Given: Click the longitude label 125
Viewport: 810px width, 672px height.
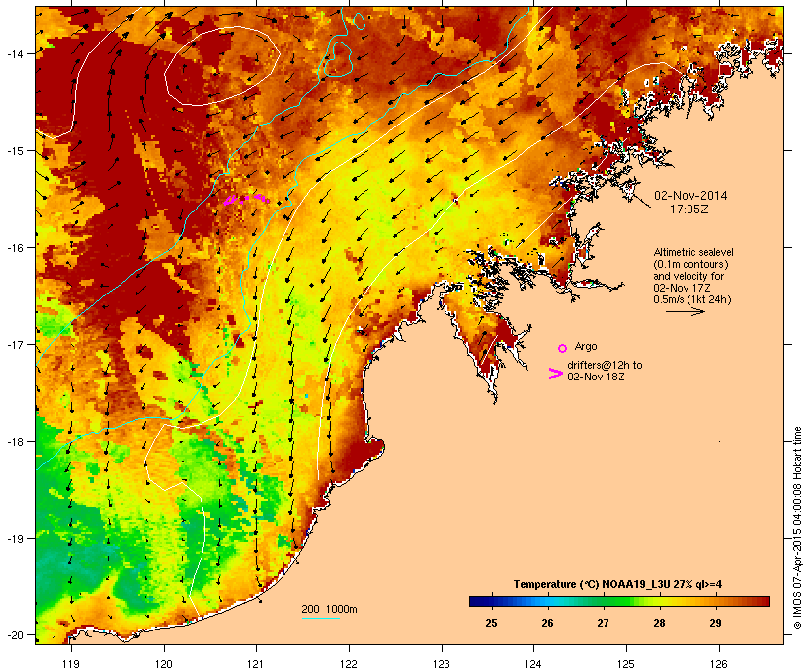Looking at the screenshot, I should [x=626, y=664].
